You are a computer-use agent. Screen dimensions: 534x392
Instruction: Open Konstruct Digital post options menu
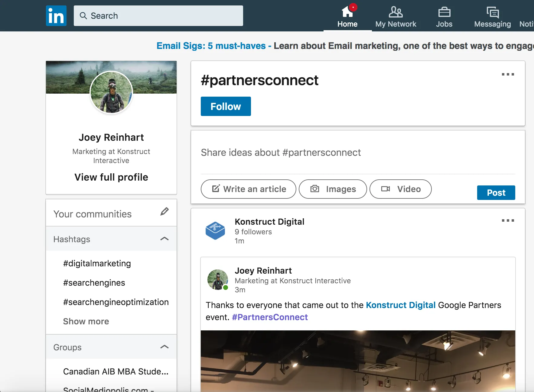508,220
